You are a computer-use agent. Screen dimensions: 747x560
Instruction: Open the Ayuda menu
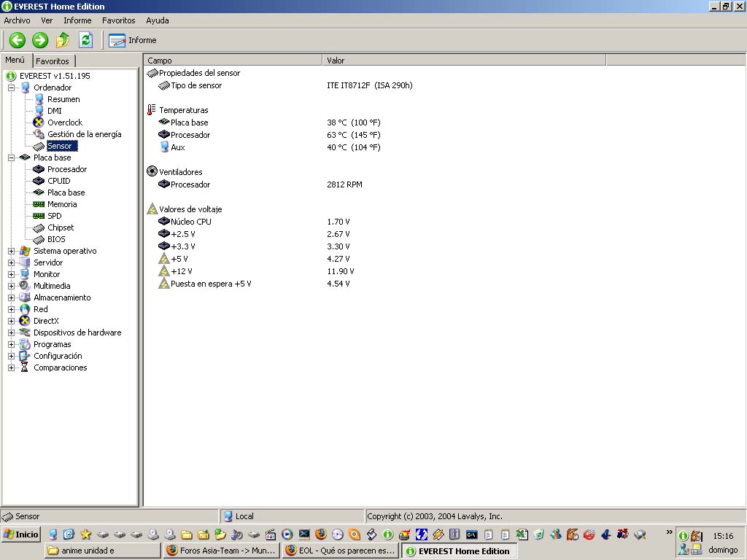157,20
